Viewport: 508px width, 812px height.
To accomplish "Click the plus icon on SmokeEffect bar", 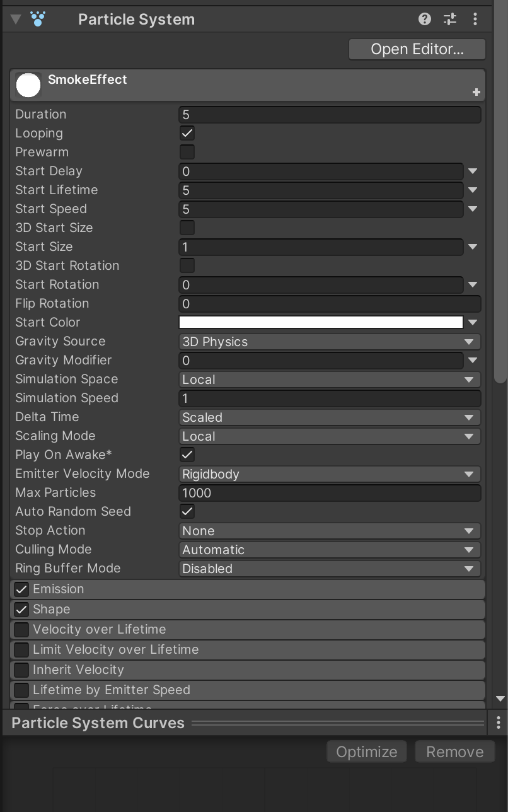I will pyautogui.click(x=476, y=92).
